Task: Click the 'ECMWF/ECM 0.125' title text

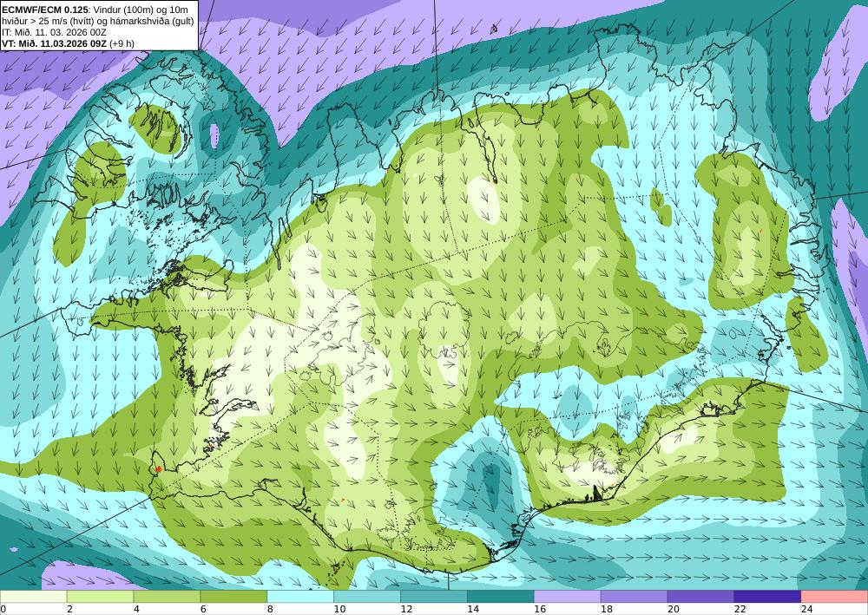Action: click(x=43, y=10)
